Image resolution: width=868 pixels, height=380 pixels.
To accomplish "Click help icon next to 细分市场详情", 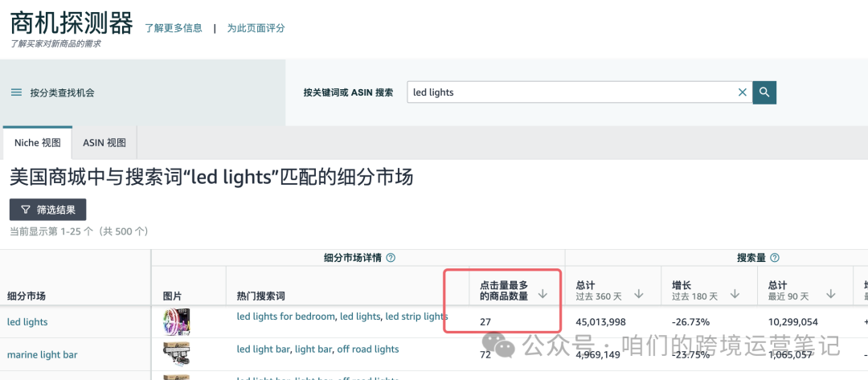I will (x=391, y=258).
